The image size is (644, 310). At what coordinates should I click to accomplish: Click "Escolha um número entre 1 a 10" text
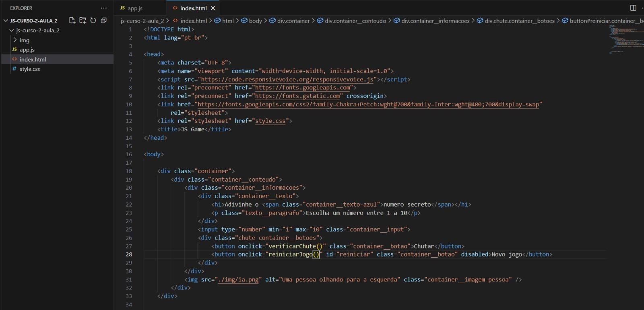click(x=357, y=213)
